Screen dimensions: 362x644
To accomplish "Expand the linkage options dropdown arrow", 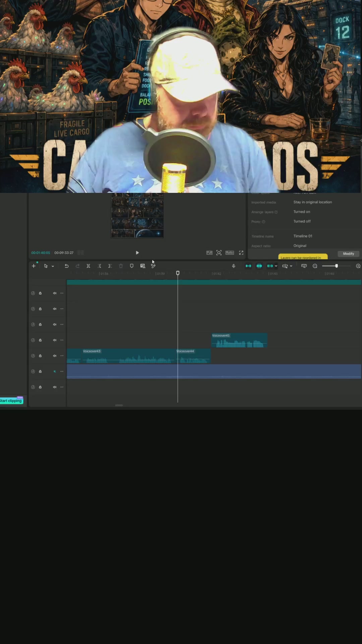I will point(276,266).
